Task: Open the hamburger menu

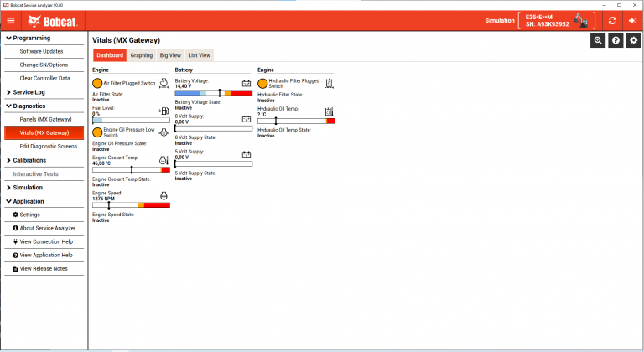Action: pyautogui.click(x=11, y=21)
